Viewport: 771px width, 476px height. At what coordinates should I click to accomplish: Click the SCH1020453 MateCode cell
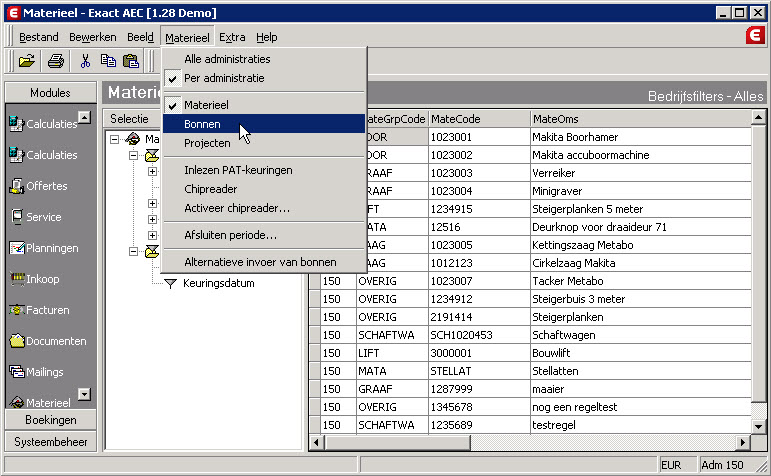[479, 335]
